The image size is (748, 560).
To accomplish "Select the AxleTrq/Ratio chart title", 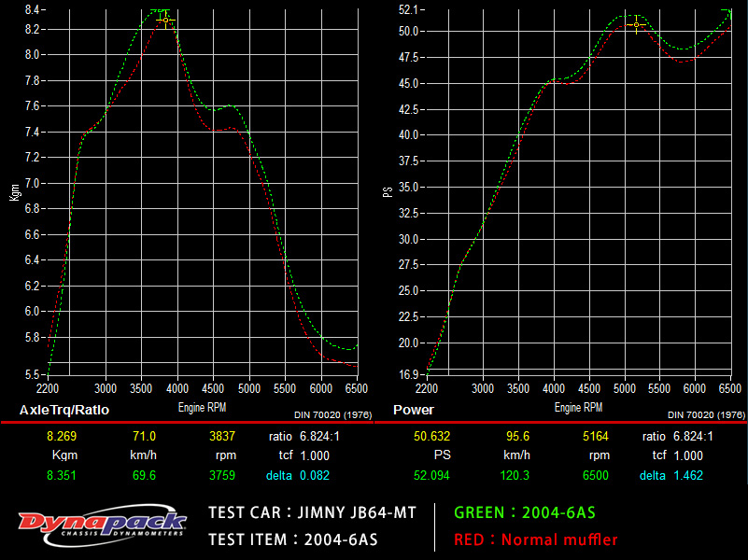I will pyautogui.click(x=64, y=410).
